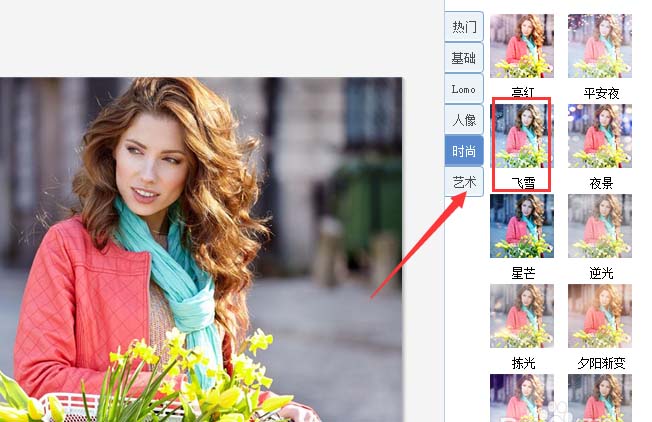This screenshot has width=652, height=422.
Task: Open the 基础 effects tab
Action: coord(464,58)
